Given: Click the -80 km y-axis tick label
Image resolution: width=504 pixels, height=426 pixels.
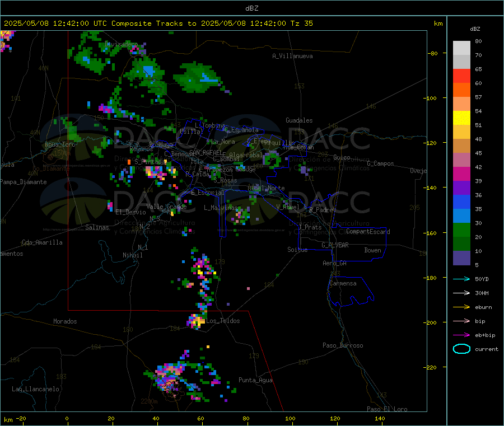Looking at the screenshot, I should [433, 53].
